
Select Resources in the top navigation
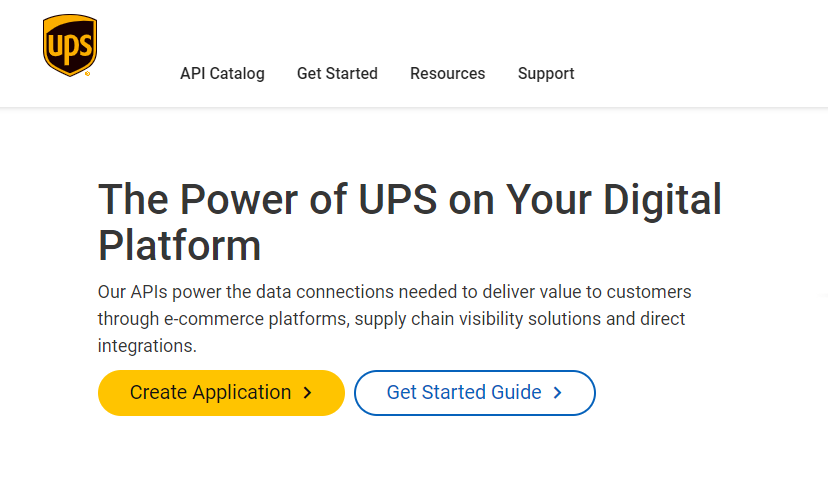coord(448,73)
